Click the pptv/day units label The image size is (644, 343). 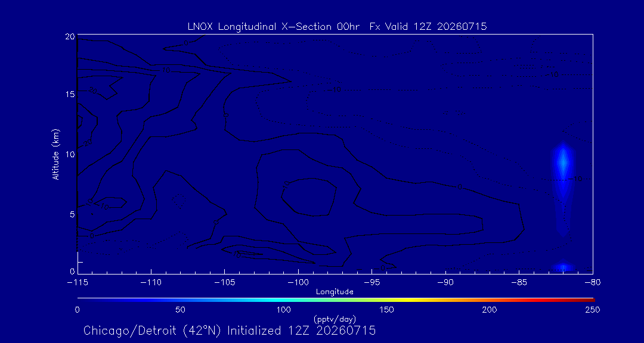click(x=335, y=319)
